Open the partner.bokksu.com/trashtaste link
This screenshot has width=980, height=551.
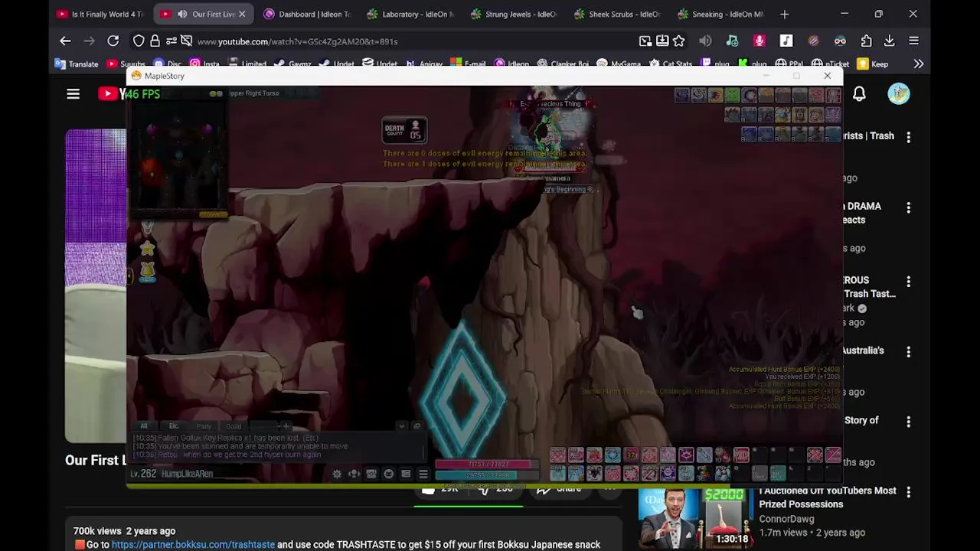coord(193,545)
